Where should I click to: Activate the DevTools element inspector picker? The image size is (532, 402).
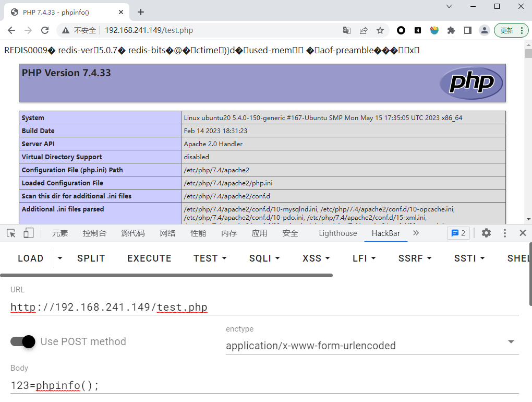pyautogui.click(x=11, y=233)
